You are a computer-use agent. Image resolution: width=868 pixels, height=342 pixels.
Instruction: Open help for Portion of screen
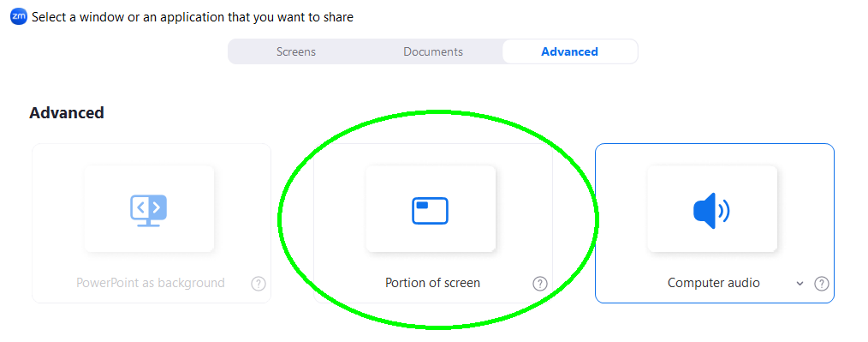tap(540, 284)
